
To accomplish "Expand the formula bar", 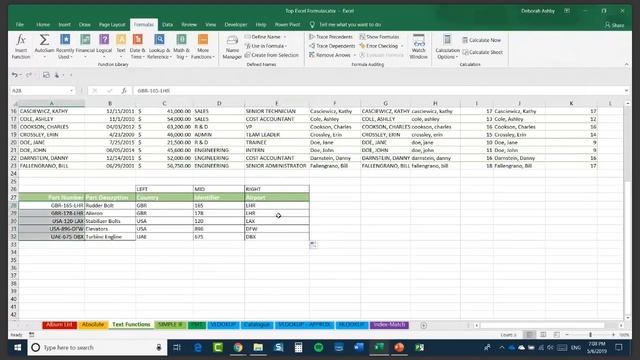I will coord(626,91).
